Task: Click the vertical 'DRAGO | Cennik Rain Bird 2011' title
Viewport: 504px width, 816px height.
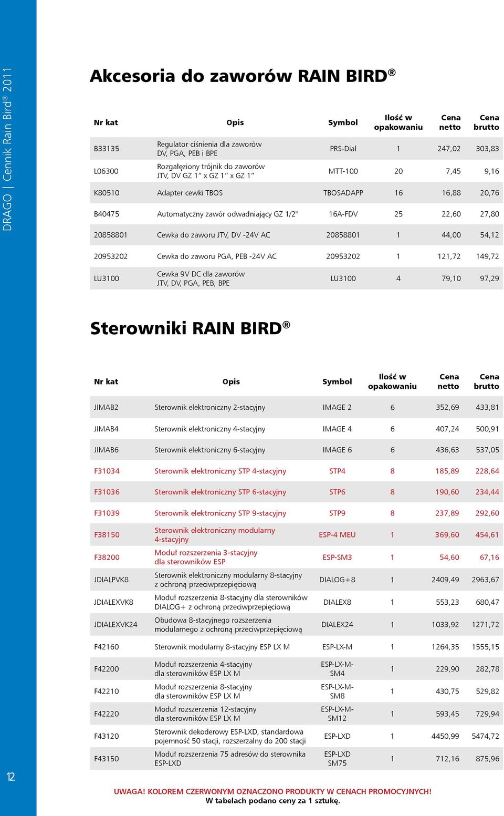Action: tap(7, 149)
